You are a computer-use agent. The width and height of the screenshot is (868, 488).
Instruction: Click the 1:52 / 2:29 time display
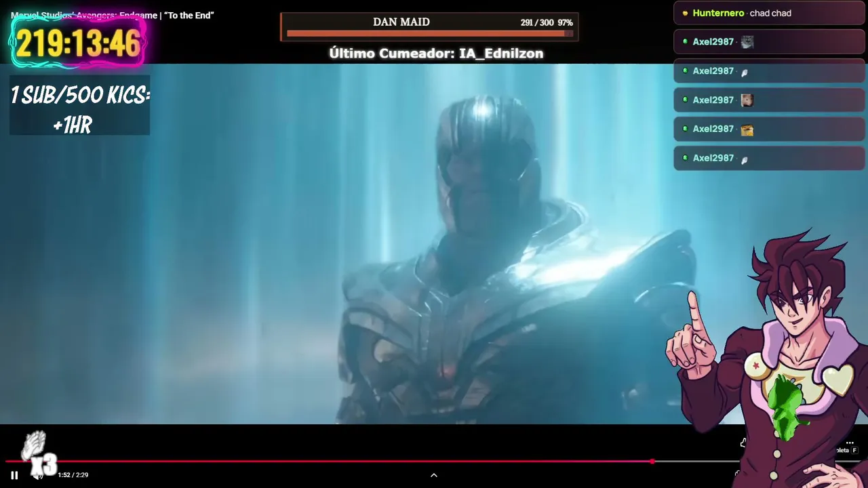pos(73,475)
